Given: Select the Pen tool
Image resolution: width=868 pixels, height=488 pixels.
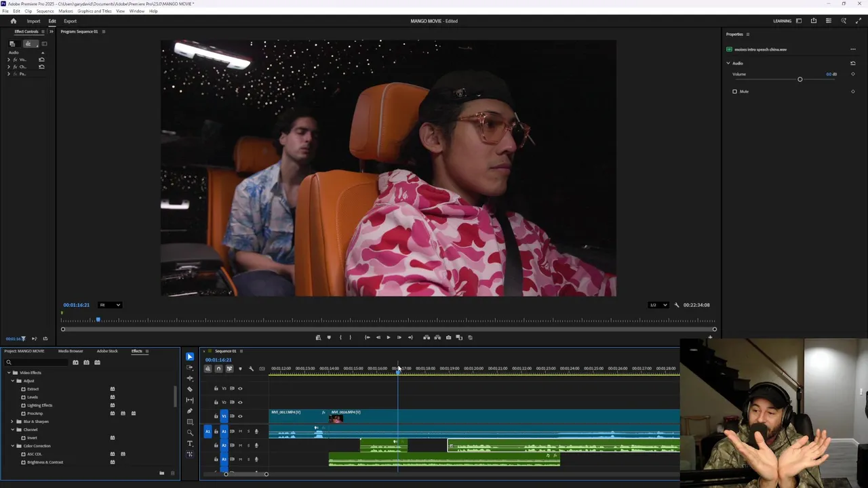Looking at the screenshot, I should 190,411.
